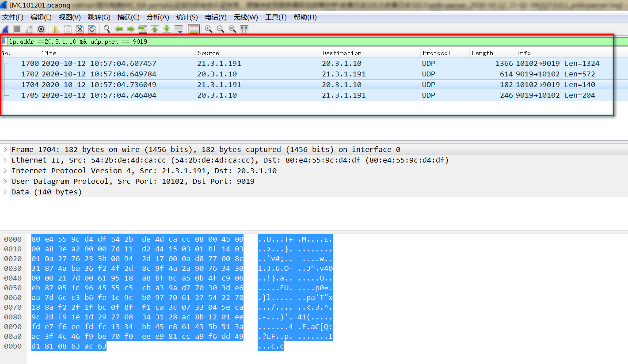628x364 pixels.
Task: Open the 电话(Y) menu
Action: click(216, 17)
